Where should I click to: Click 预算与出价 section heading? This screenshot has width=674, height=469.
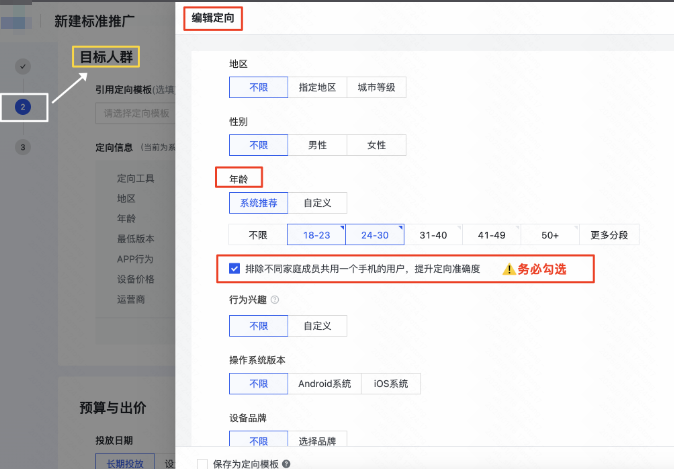coord(113,408)
